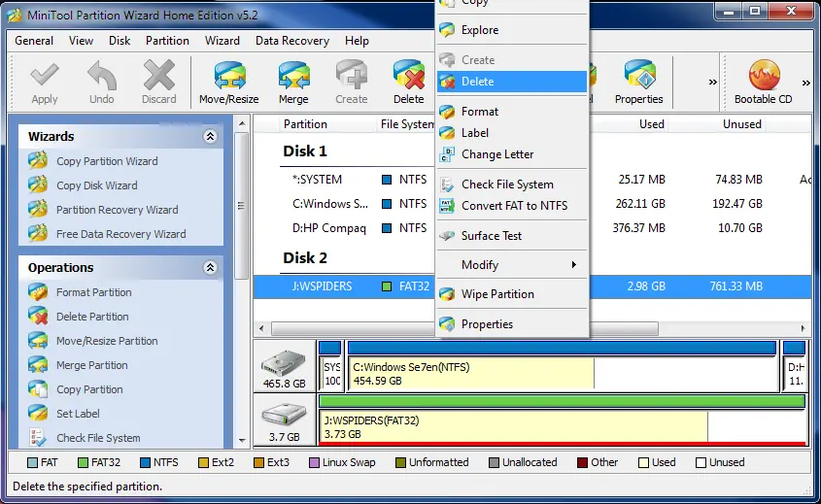Image resolution: width=821 pixels, height=504 pixels.
Task: Click the Undo arrow toolbar icon
Action: pos(102,76)
